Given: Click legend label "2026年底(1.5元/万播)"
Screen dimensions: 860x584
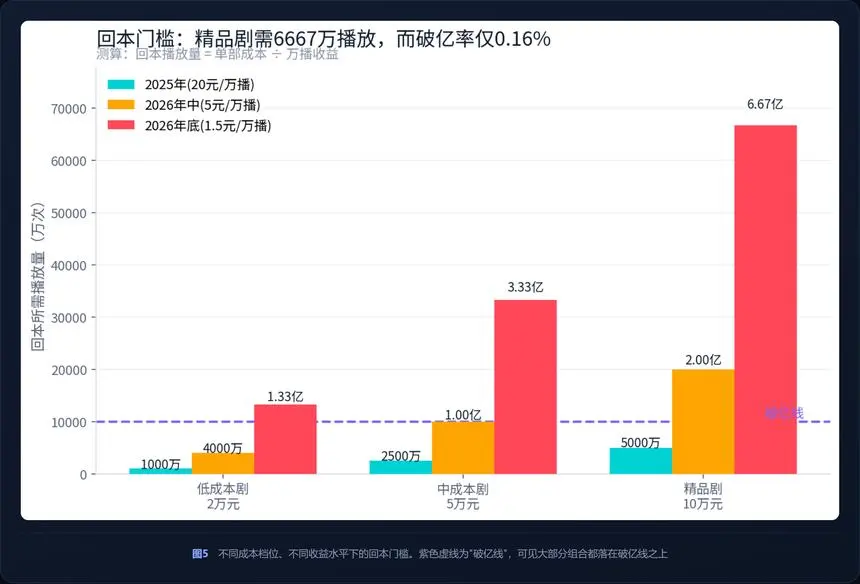Looking at the screenshot, I should (208, 126).
